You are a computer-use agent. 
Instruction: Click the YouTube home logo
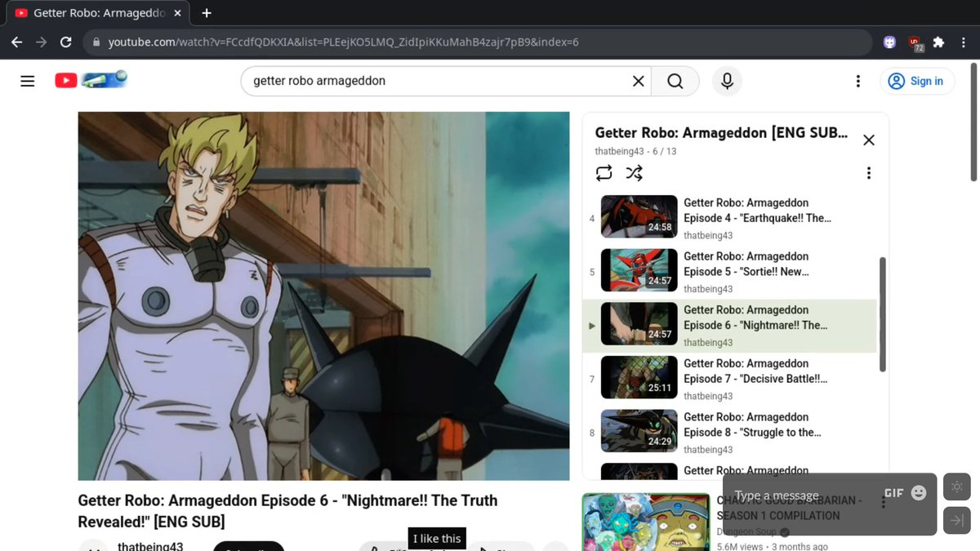(65, 81)
